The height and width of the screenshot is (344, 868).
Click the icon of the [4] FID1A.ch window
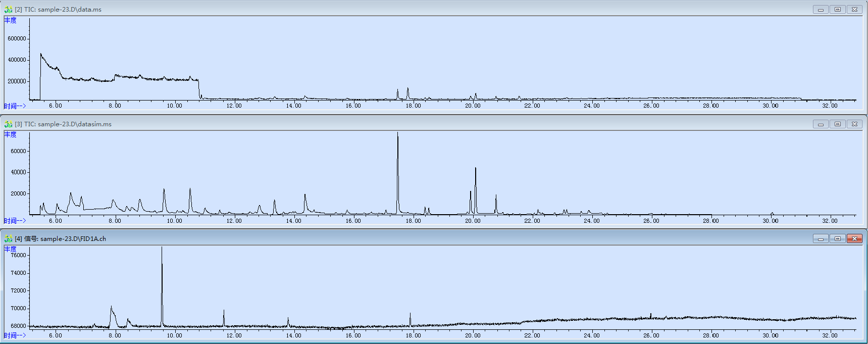(8, 239)
